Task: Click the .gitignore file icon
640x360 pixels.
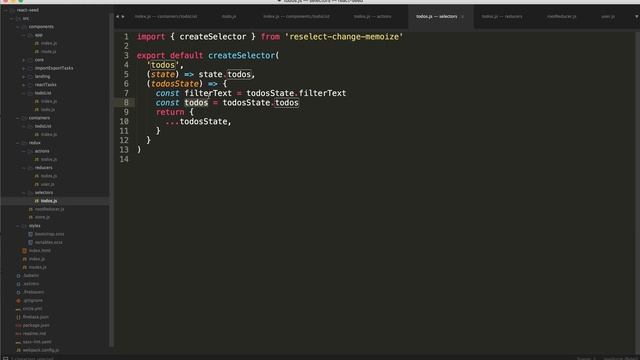Action: coord(18,300)
